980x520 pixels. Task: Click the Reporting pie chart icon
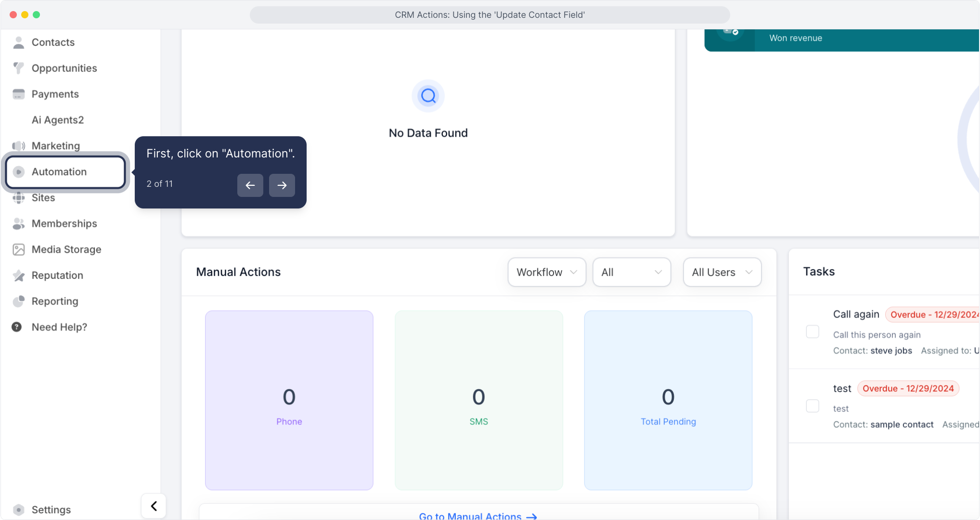click(x=19, y=301)
